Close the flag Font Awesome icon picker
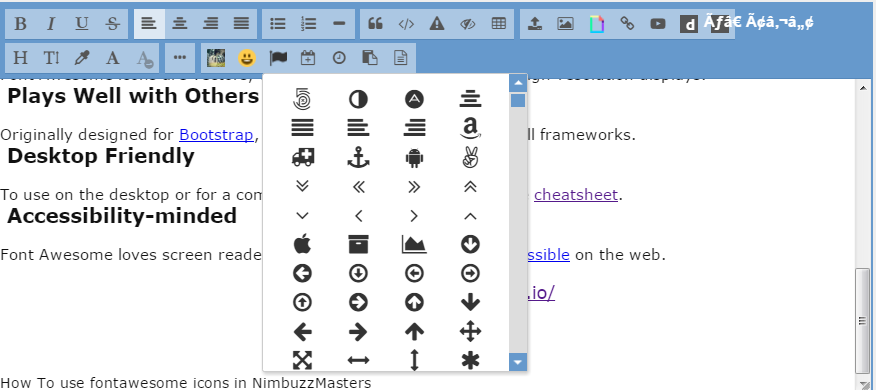 [278, 58]
